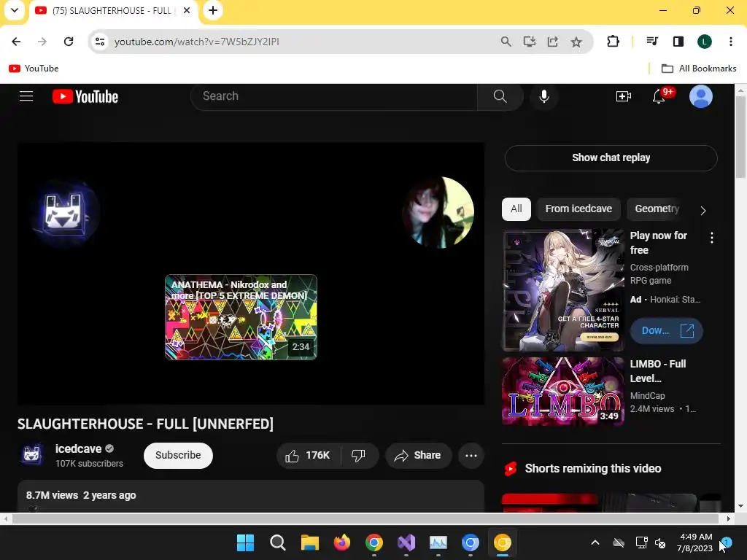The width and height of the screenshot is (747, 560).
Task: Open the Create video icon
Action: tap(623, 96)
